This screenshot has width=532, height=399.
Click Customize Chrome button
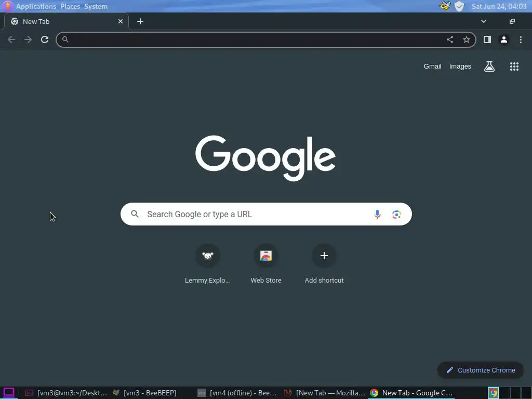click(x=481, y=370)
